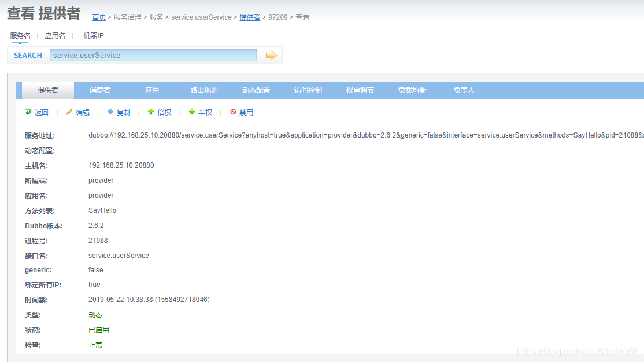Click the 倍权 link
Viewport: 644px width, 362px height.
(164, 113)
